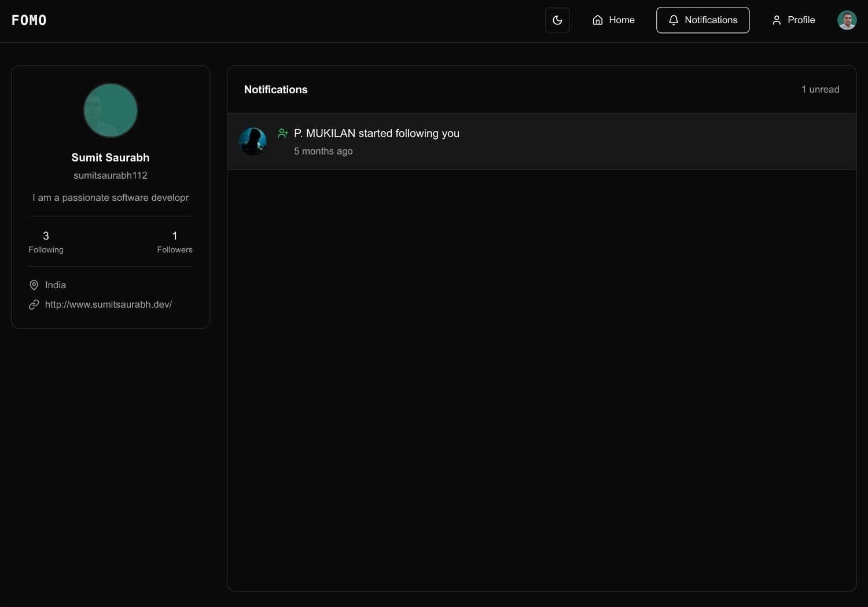Click the Sumit Saurabh name heading
The height and width of the screenshot is (607, 868).
[x=111, y=157]
